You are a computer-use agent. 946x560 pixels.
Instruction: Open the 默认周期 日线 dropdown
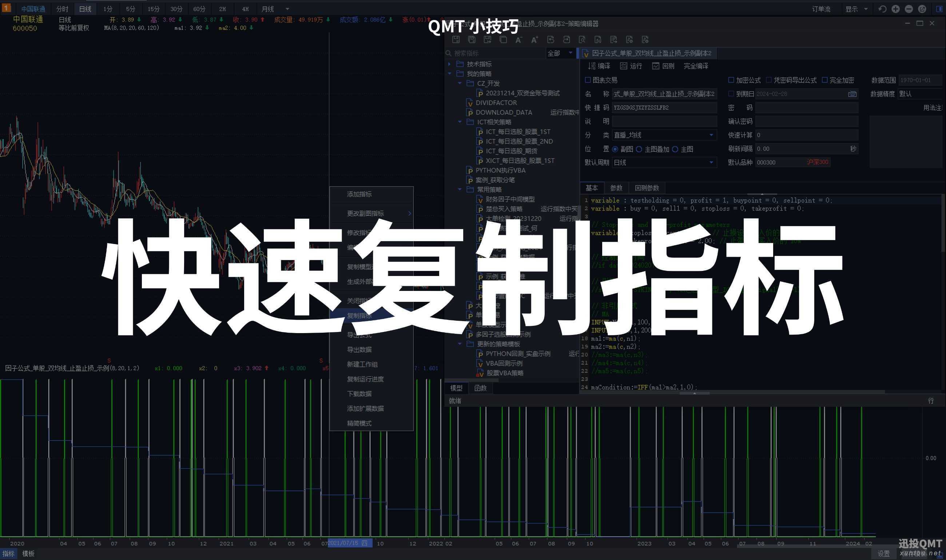[x=664, y=163]
